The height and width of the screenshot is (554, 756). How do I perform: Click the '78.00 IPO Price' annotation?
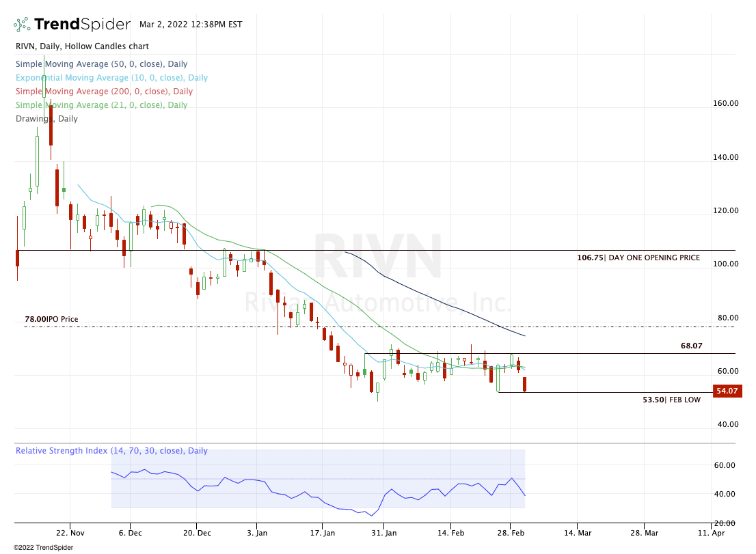point(51,319)
